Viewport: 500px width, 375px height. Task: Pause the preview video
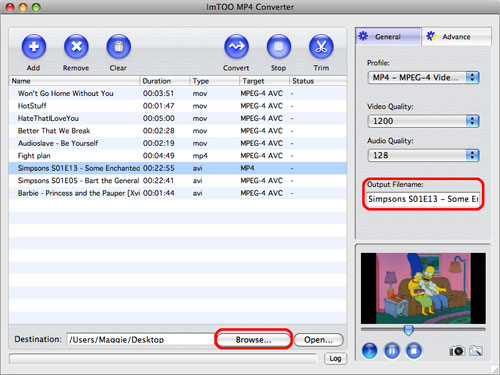tap(392, 351)
